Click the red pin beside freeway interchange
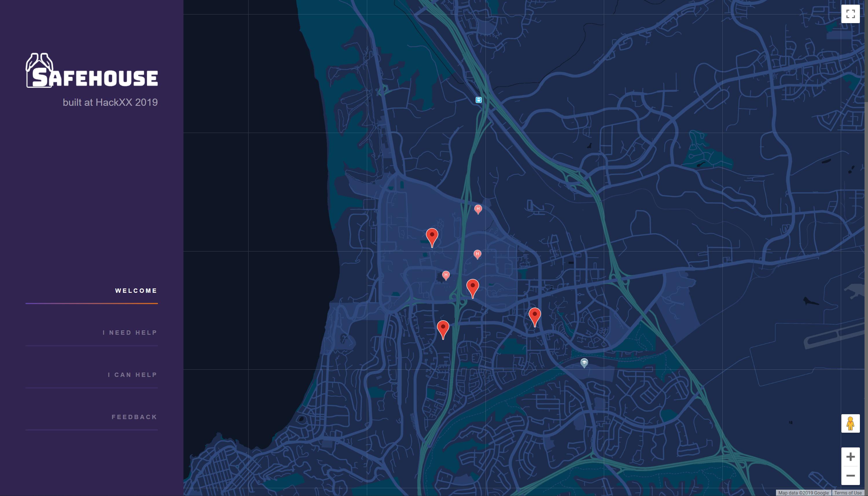The width and height of the screenshot is (868, 496). [472, 286]
